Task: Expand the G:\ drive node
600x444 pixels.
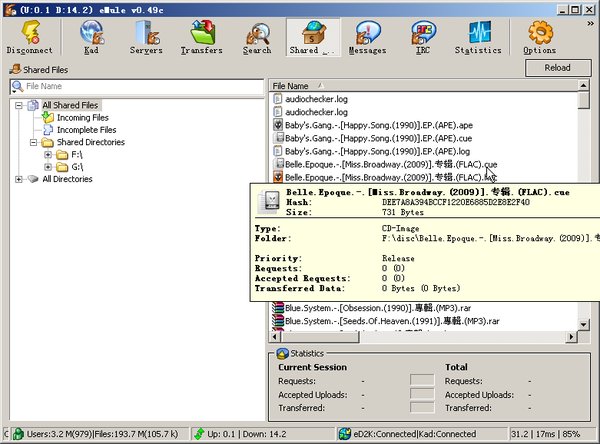Action: point(48,167)
